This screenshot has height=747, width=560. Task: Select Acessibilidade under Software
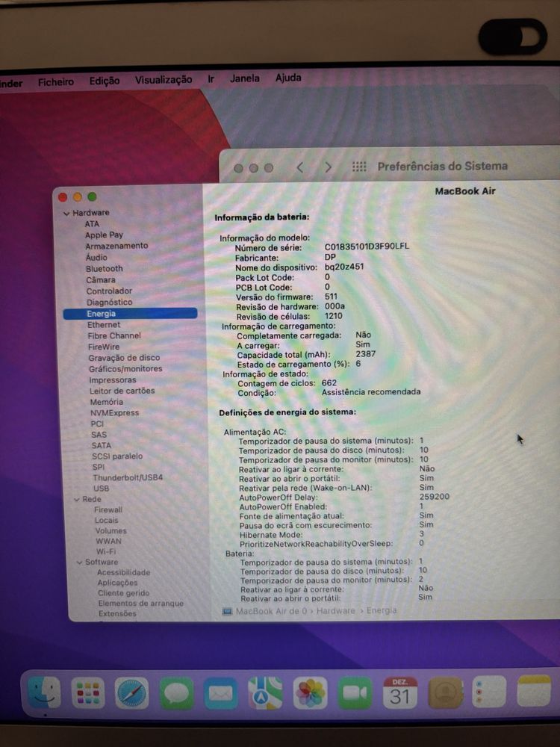coord(123,573)
